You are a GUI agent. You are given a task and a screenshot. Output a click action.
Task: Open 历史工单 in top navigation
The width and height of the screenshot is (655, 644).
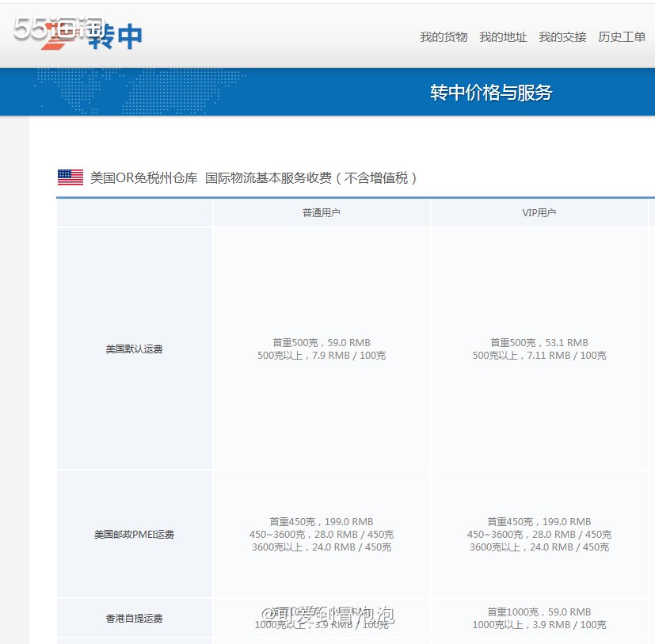[x=622, y=36]
